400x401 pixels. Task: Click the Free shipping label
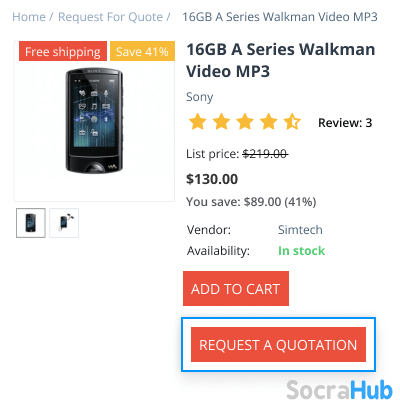[x=63, y=51]
